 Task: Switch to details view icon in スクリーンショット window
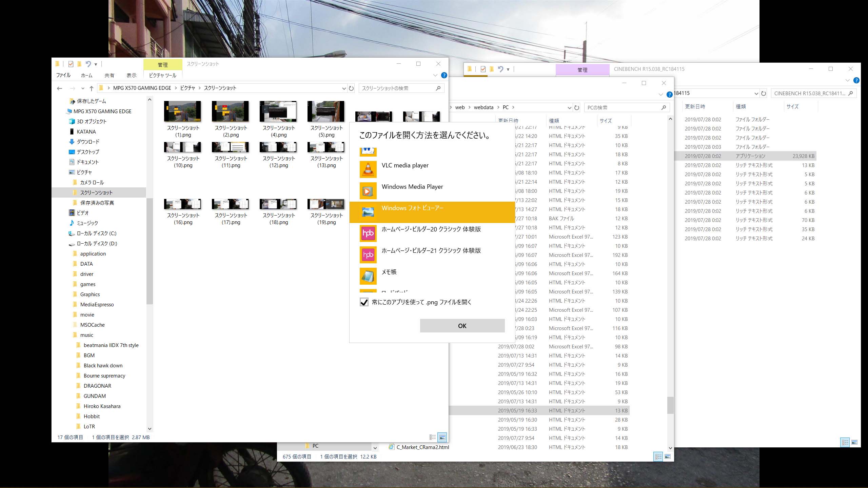[433, 438]
